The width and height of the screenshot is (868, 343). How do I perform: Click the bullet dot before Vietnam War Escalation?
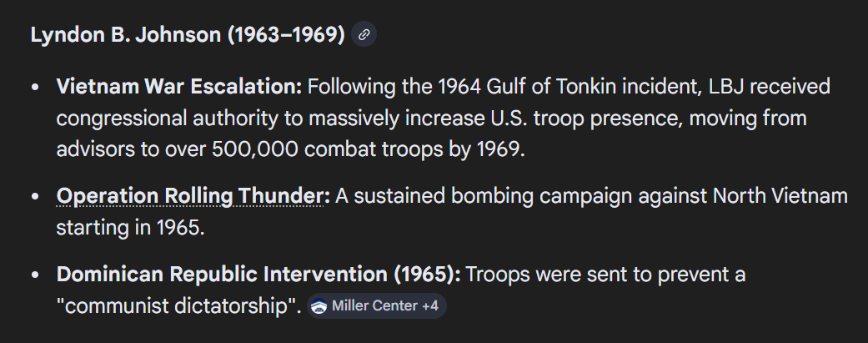[x=35, y=88]
